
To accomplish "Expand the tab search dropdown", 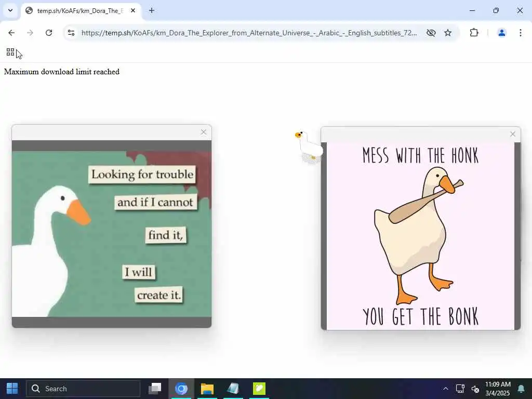I will pos(10,10).
